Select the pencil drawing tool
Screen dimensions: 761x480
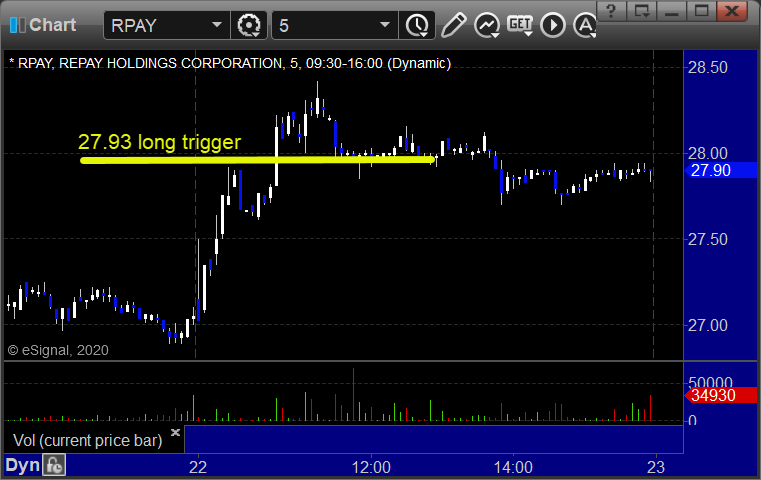tap(453, 25)
